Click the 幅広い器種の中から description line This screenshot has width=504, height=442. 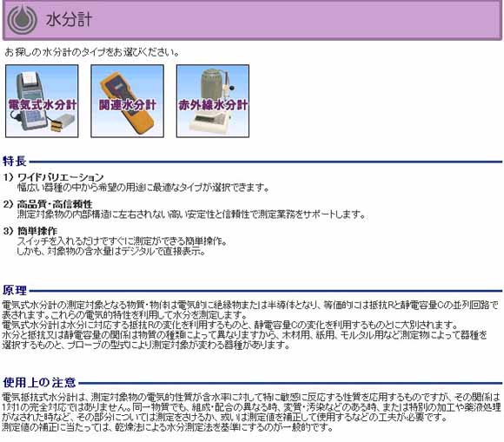pos(143,188)
